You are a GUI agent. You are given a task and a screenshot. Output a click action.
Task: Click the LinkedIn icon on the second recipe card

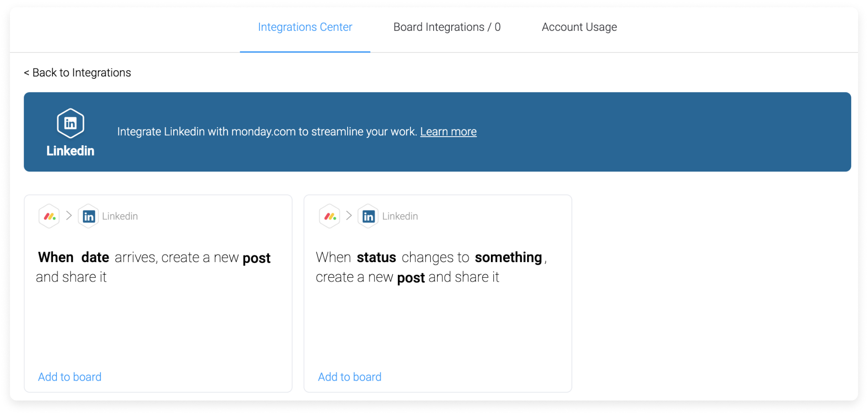pos(368,216)
